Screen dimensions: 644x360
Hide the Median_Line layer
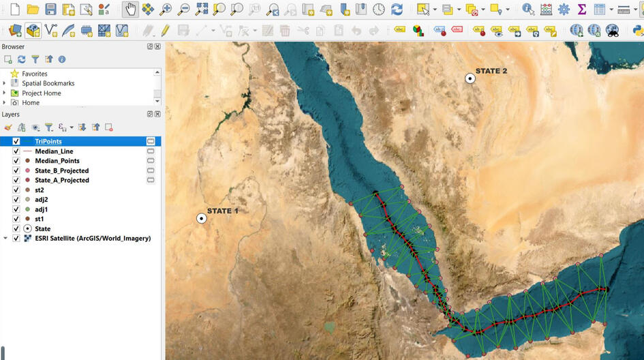[16, 151]
